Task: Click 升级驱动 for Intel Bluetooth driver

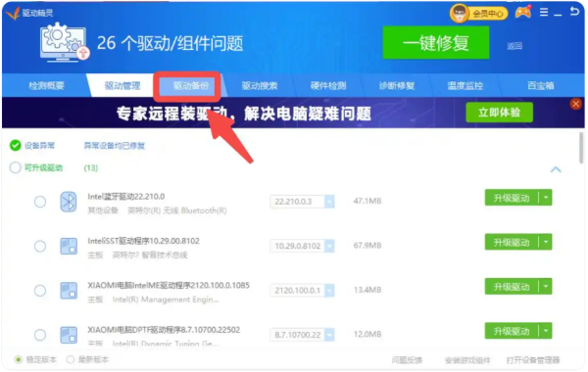Action: (x=512, y=198)
